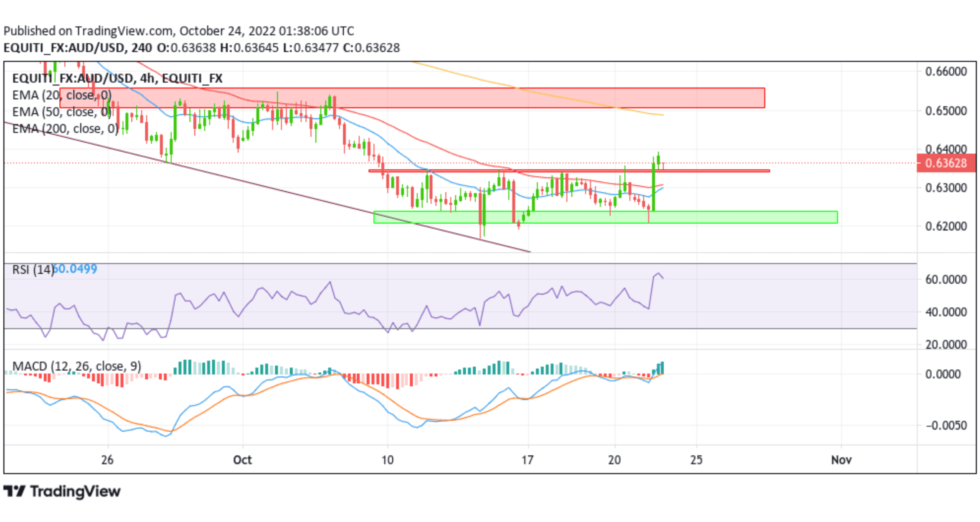The width and height of the screenshot is (980, 522).
Task: Click the TradingView logo at bottom left
Action: (x=62, y=491)
